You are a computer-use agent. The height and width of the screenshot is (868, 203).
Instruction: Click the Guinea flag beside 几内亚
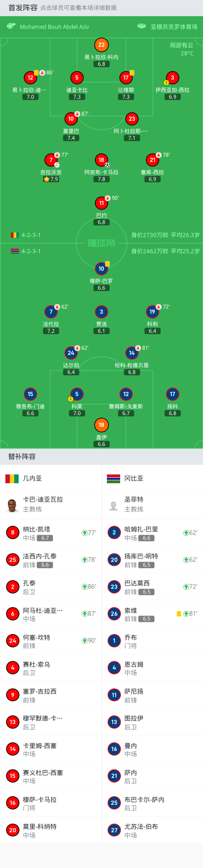(x=12, y=478)
